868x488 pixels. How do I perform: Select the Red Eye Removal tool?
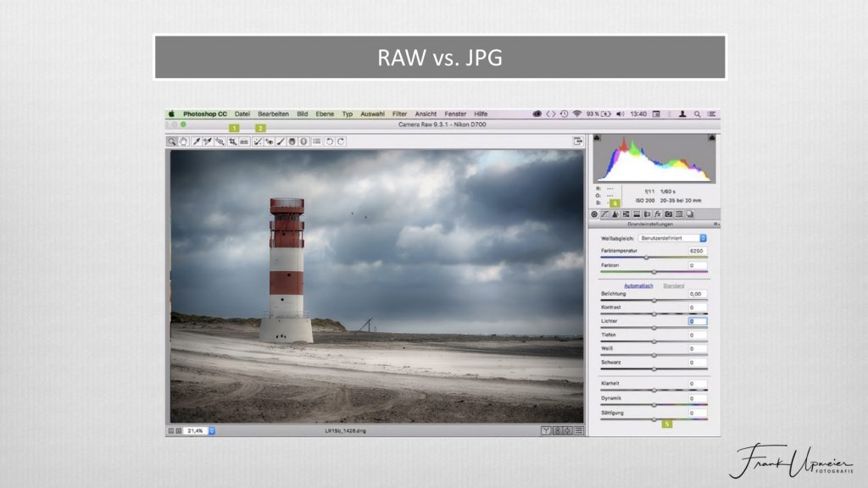pos(269,141)
